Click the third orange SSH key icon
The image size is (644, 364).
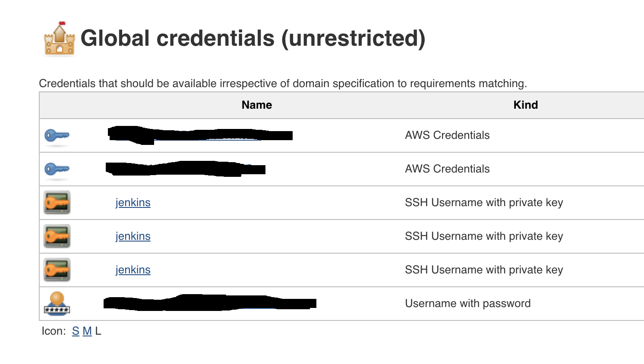click(57, 270)
